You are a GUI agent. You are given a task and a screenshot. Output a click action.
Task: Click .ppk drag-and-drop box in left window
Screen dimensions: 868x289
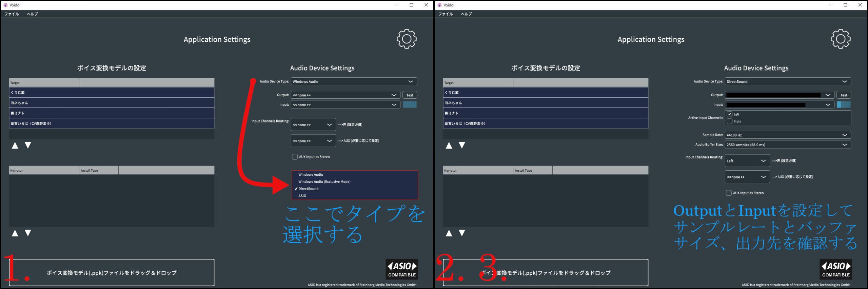point(112,272)
